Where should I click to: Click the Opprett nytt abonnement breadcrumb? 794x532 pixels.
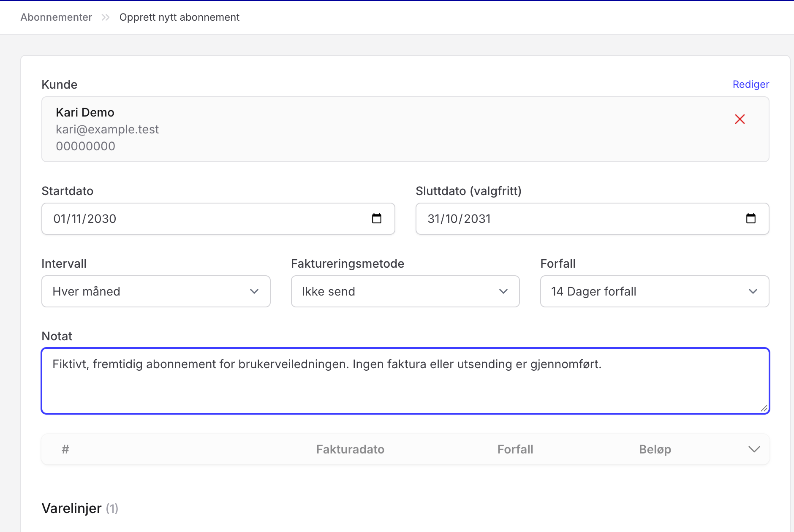click(x=179, y=17)
